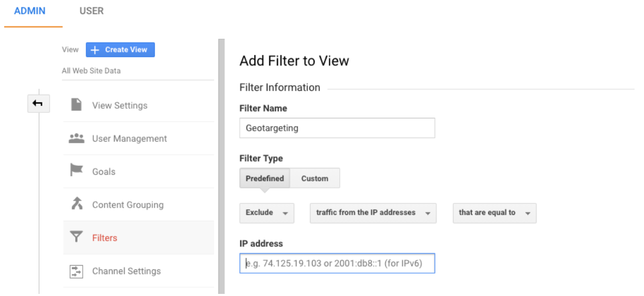
Task: Open the View Settings link
Action: point(120,105)
